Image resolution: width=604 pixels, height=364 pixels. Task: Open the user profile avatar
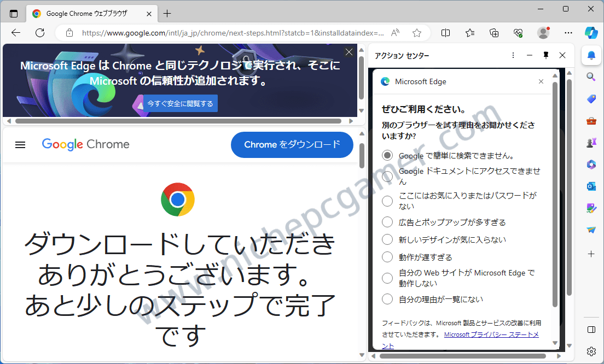pyautogui.click(x=543, y=33)
